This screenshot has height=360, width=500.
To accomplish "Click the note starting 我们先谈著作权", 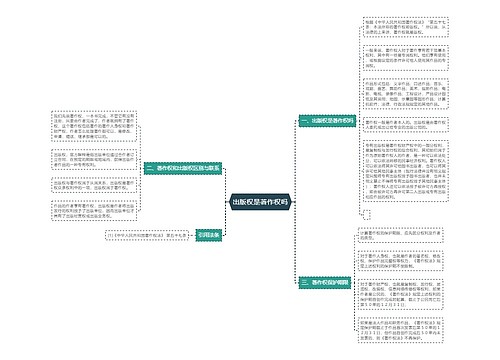I will [x=94, y=126].
